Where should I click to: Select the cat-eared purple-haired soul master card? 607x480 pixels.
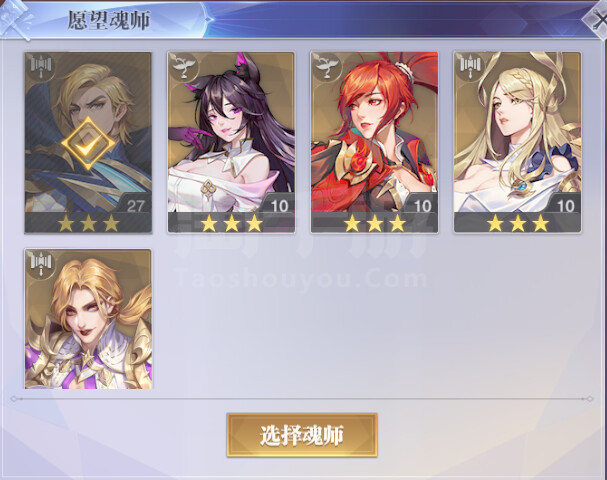(x=231, y=142)
